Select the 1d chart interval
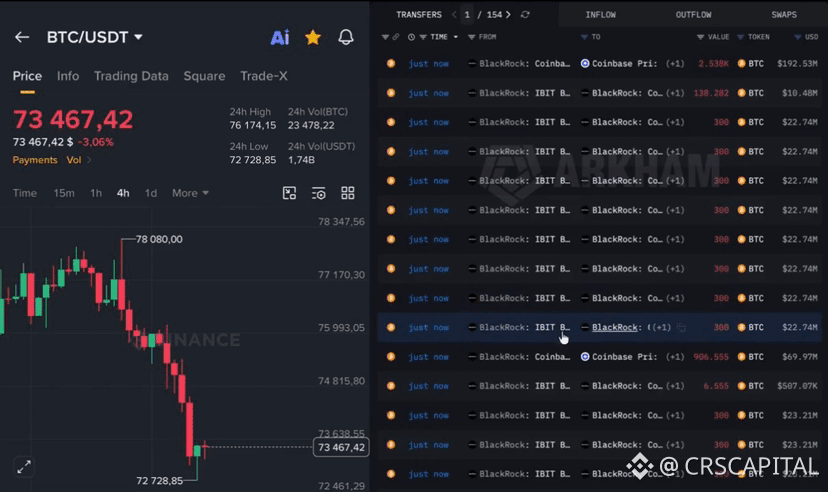828x492 pixels. [x=151, y=193]
